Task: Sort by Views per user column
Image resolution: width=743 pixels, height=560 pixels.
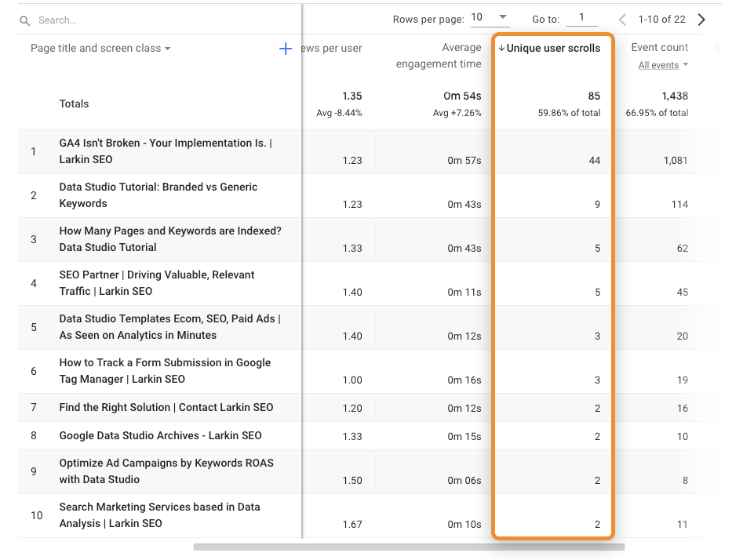Action: 331,49
